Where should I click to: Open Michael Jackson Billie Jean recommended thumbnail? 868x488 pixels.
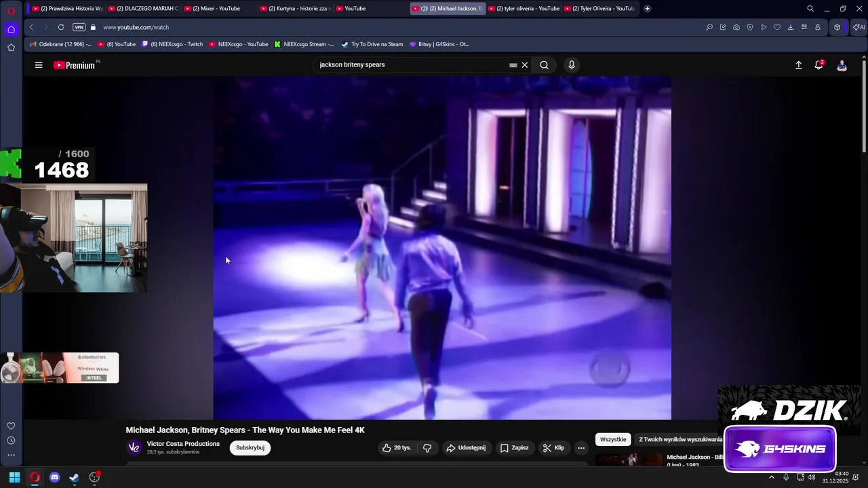[629, 460]
